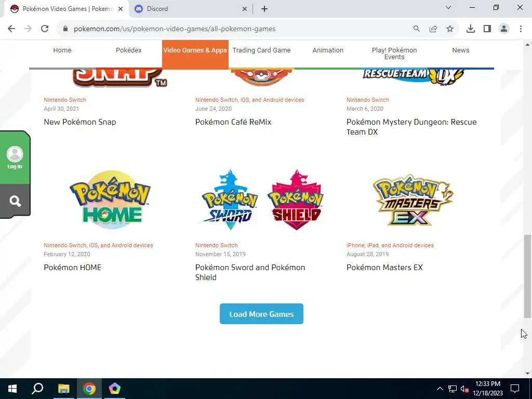Viewport: 532px width, 399px height.
Task: Click 'April 30, 2021' release date
Action: (61, 109)
